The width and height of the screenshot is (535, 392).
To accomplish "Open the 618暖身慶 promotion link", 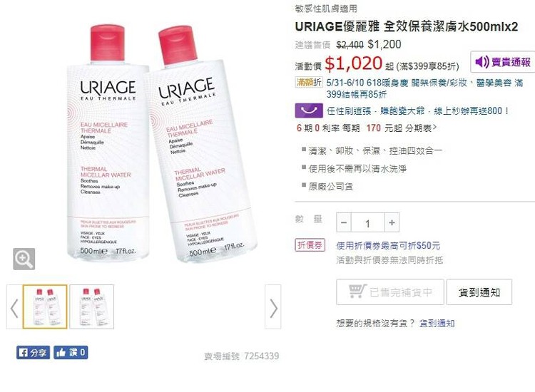I will click(x=424, y=88).
